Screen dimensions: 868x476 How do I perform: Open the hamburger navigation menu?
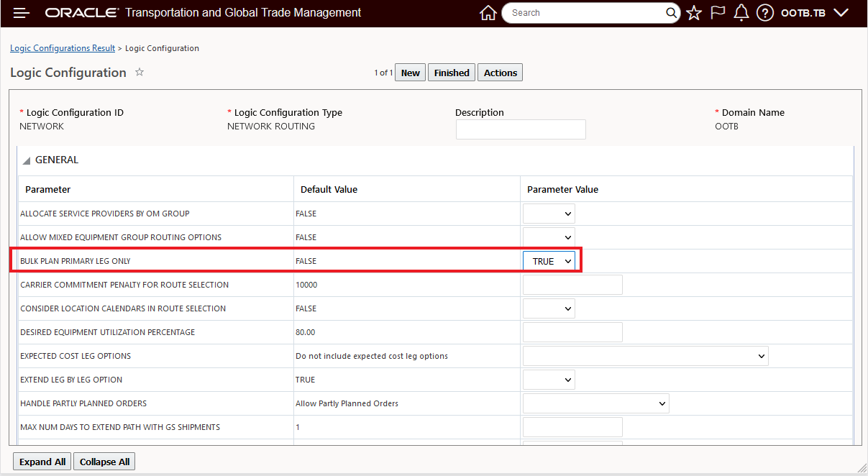(x=22, y=13)
